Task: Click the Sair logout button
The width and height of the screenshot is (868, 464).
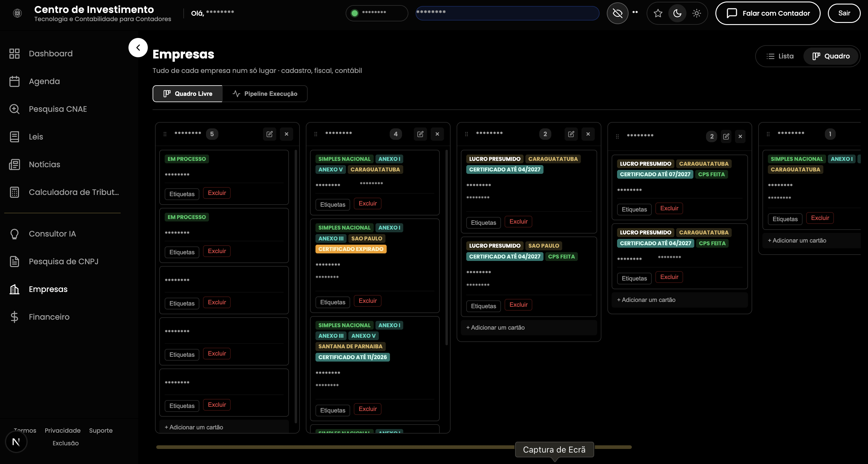Action: coord(844,13)
